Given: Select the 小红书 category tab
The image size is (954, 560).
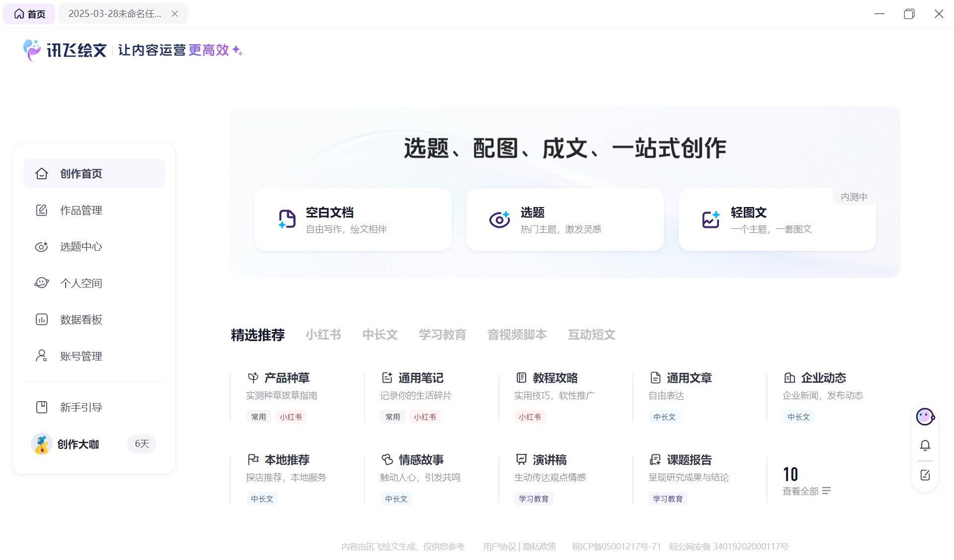Looking at the screenshot, I should (323, 335).
